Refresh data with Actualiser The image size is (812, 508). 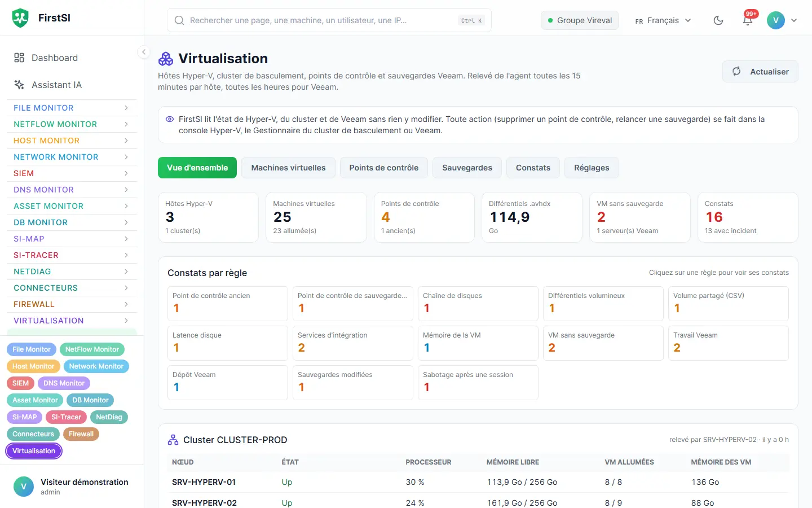click(x=760, y=72)
